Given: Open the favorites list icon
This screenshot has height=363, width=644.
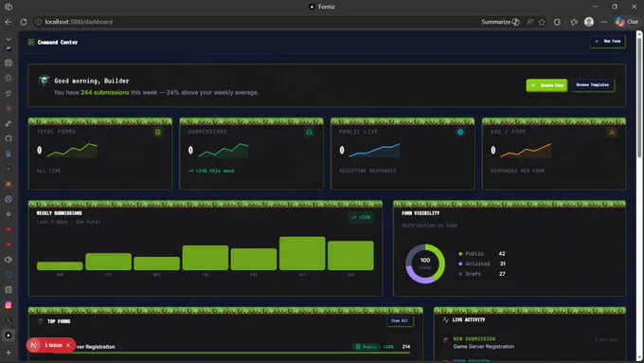Looking at the screenshot, I should pos(574,22).
